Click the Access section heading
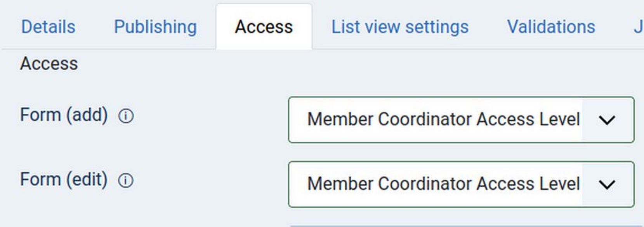This screenshot has width=644, height=227. coord(49,63)
